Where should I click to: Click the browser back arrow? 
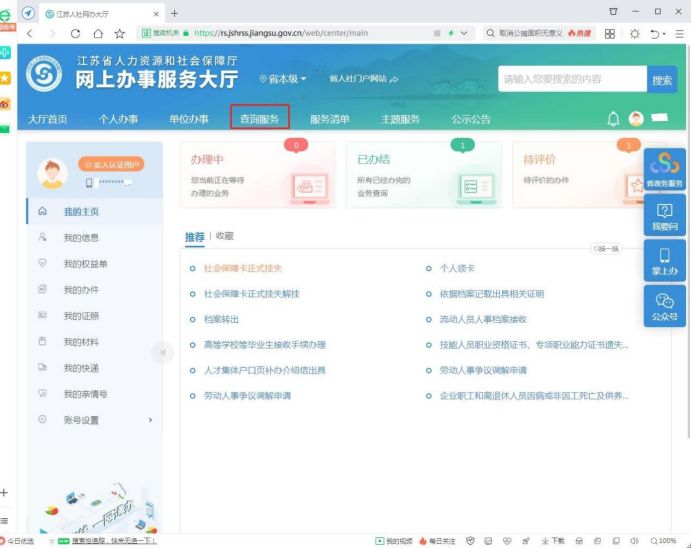tap(30, 33)
